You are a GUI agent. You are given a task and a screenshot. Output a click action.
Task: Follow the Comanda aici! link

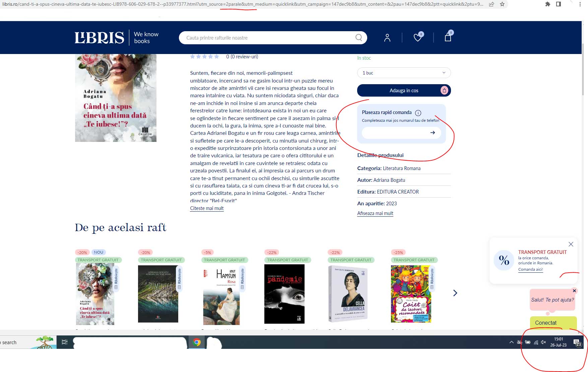pyautogui.click(x=530, y=269)
